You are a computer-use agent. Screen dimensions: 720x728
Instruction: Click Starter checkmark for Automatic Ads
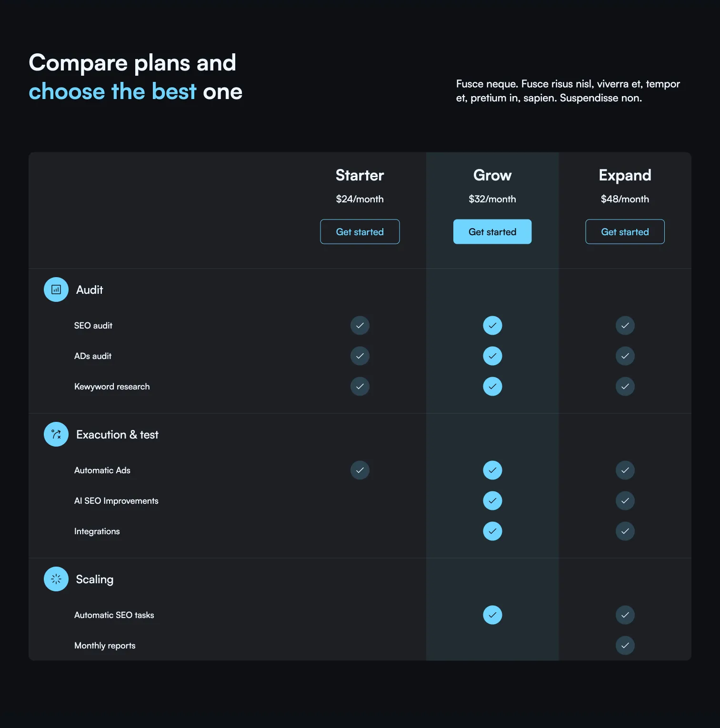click(360, 470)
